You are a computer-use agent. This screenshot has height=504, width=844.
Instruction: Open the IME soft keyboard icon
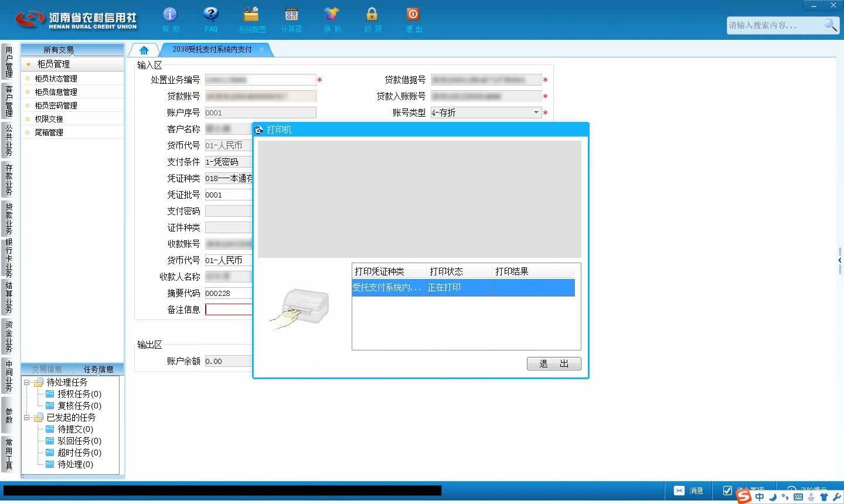pos(798,497)
